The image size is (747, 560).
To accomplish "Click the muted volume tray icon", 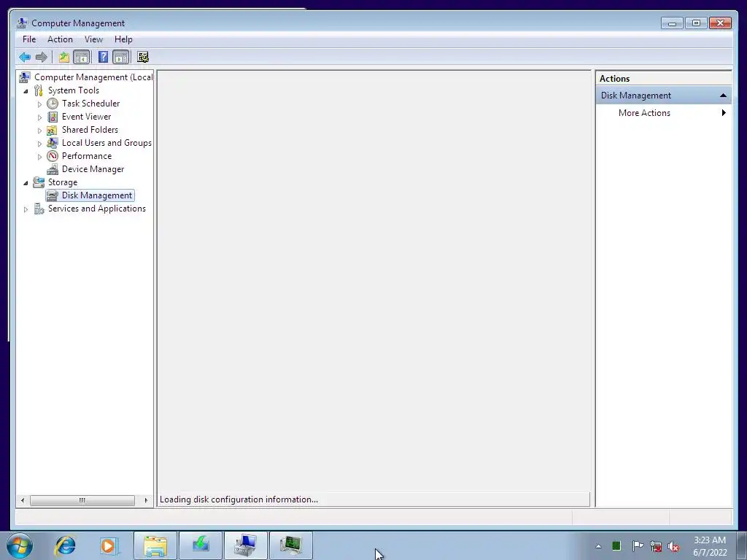I will (x=673, y=547).
